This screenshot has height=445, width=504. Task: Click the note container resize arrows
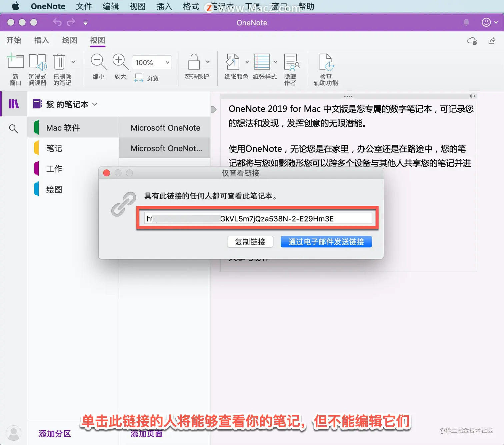(x=472, y=96)
